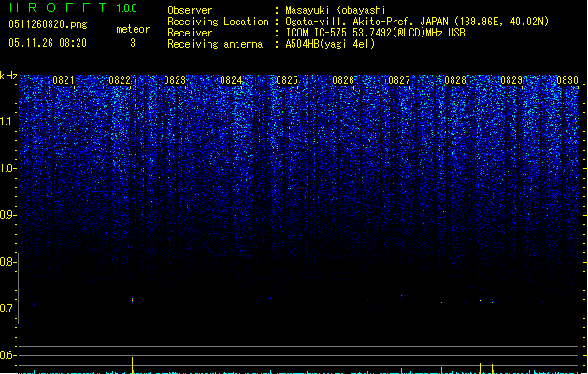The image size is (588, 374).
Task: Click the 0829 time marker
Action: (511, 80)
